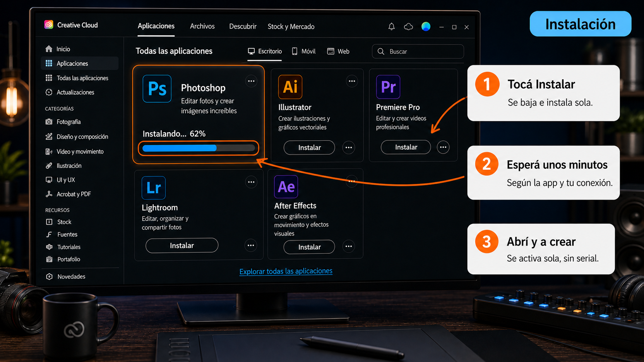
Task: Click the Photoshop title text
Action: tap(203, 88)
